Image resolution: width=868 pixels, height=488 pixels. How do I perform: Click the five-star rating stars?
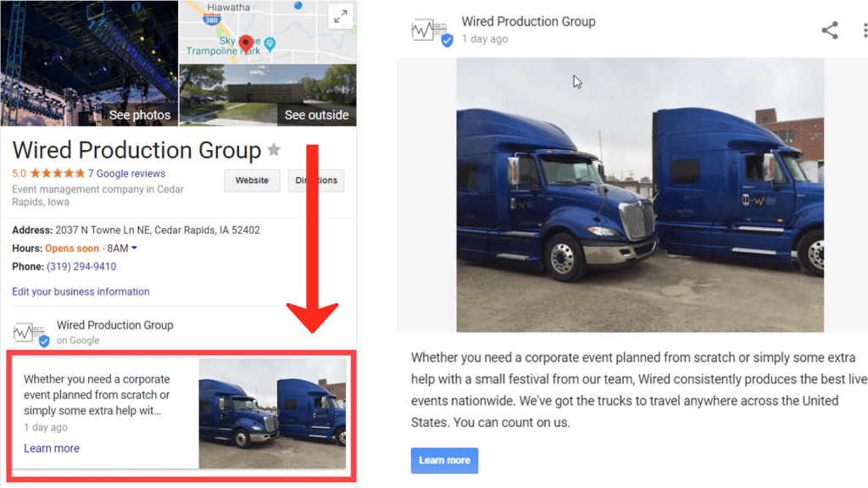pos(58,174)
